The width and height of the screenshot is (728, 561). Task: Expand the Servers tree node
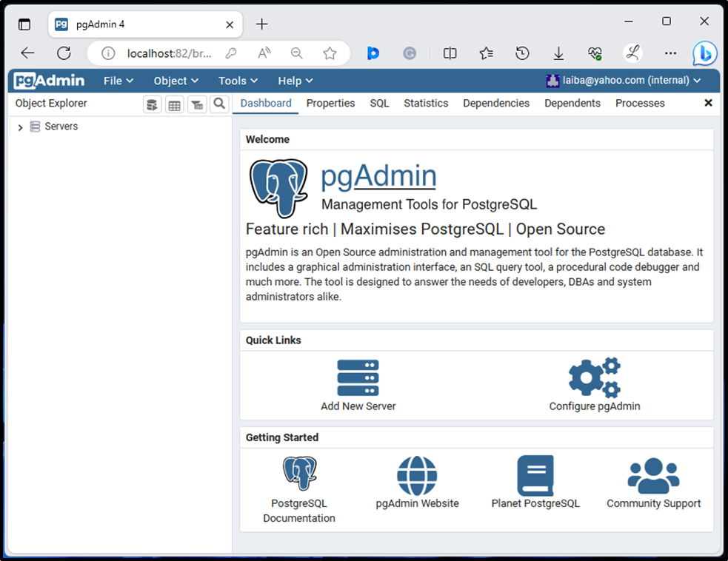[x=19, y=127]
